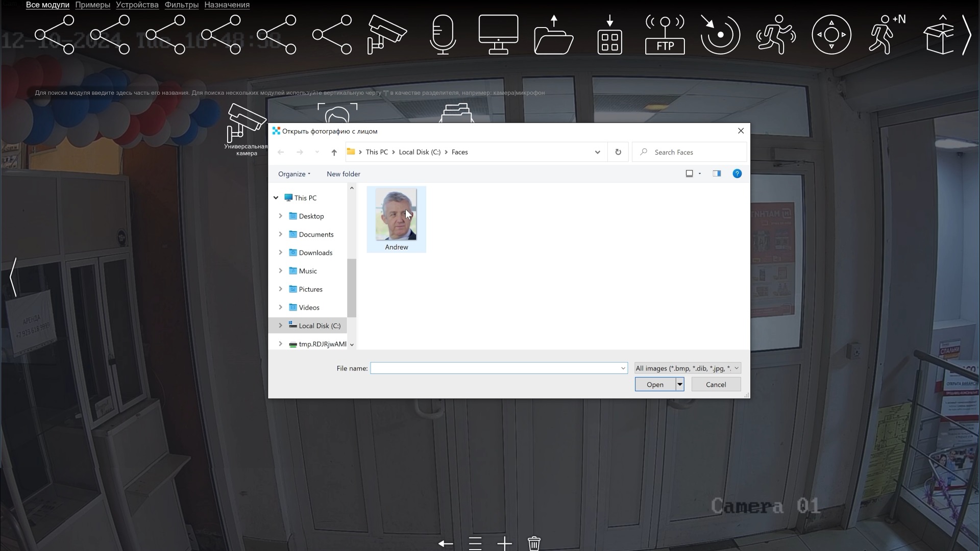Open the Organize menu
This screenshot has width=980, height=551.
(294, 174)
